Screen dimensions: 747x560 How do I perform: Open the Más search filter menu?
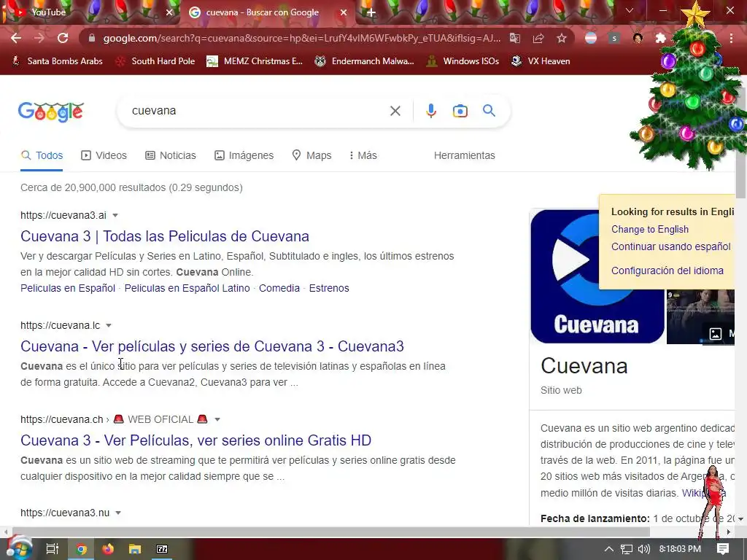[x=363, y=155]
